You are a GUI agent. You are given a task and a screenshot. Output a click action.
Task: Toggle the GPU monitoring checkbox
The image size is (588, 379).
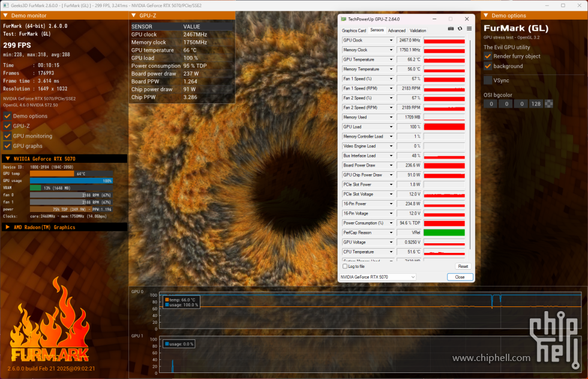[7, 136]
